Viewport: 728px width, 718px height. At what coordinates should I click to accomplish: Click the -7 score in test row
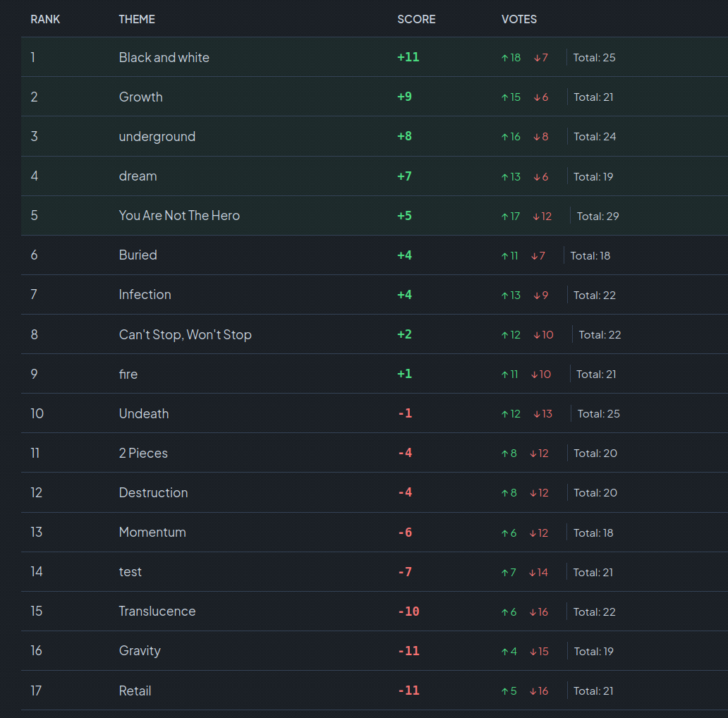coord(405,572)
